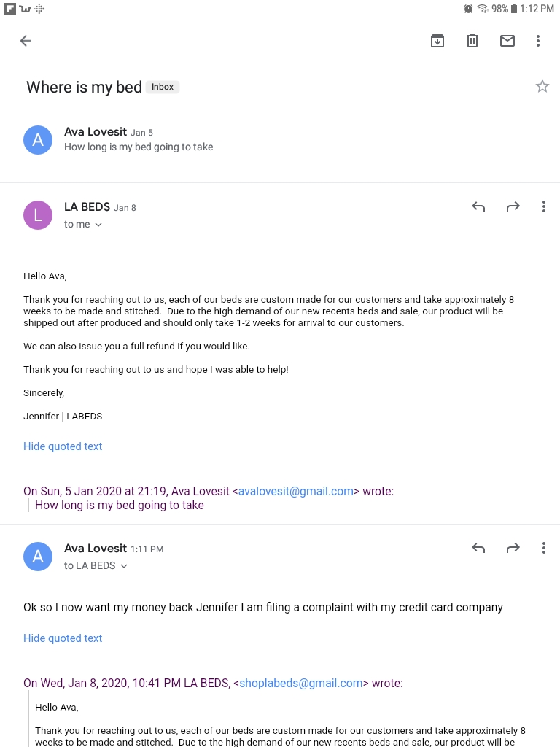Expand the 'to LA BEDS' recipient details

coord(96,566)
